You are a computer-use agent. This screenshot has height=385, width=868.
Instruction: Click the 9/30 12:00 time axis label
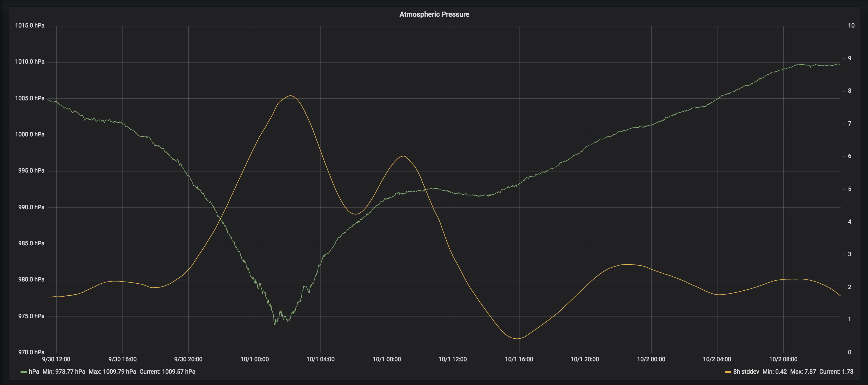click(x=56, y=359)
